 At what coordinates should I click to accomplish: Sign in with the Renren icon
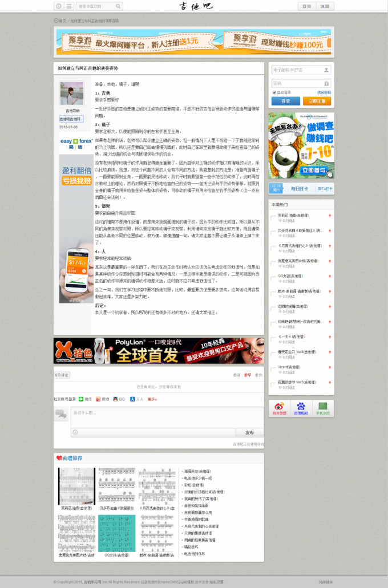pyautogui.click(x=132, y=399)
